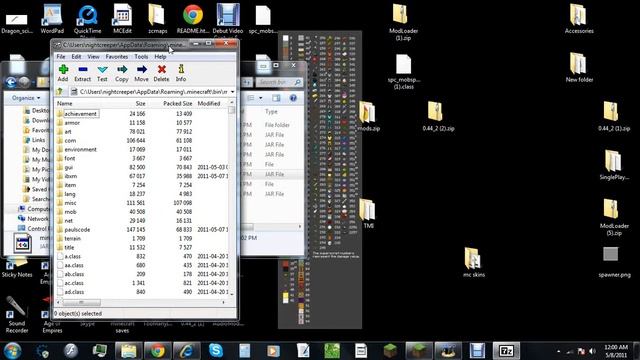Click the Move toolbar icon in 7-Zip
Image resolution: width=640 pixels, height=360 pixels.
[x=141, y=73]
